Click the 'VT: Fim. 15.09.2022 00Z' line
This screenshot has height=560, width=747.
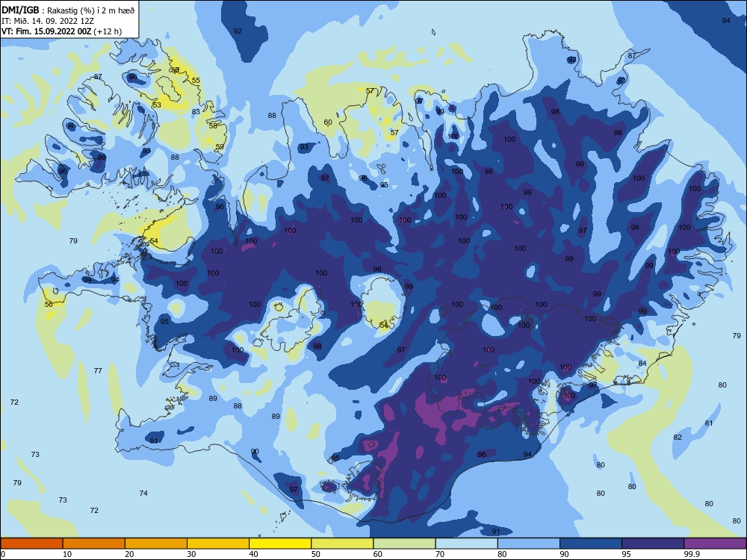[x=46, y=31]
